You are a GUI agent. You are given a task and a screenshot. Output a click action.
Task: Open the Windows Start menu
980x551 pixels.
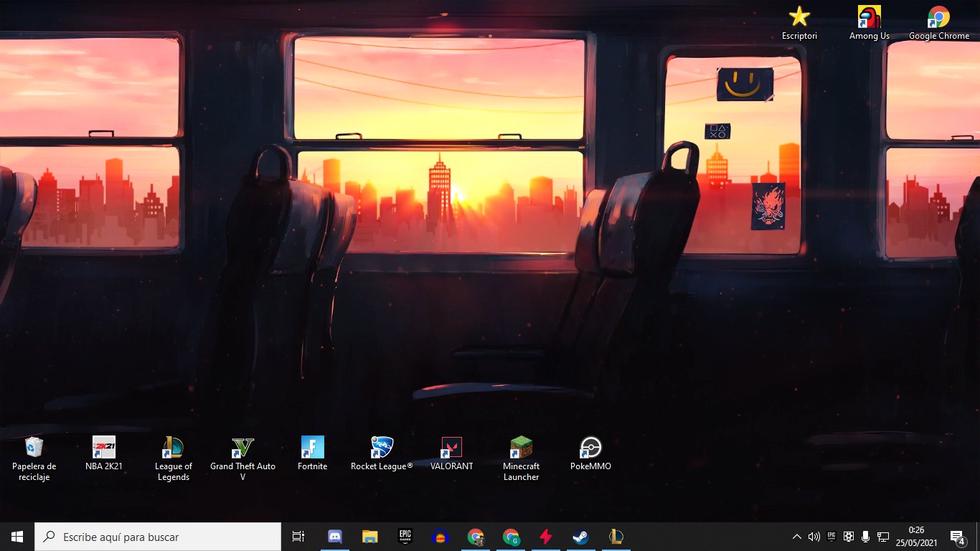[17, 537]
